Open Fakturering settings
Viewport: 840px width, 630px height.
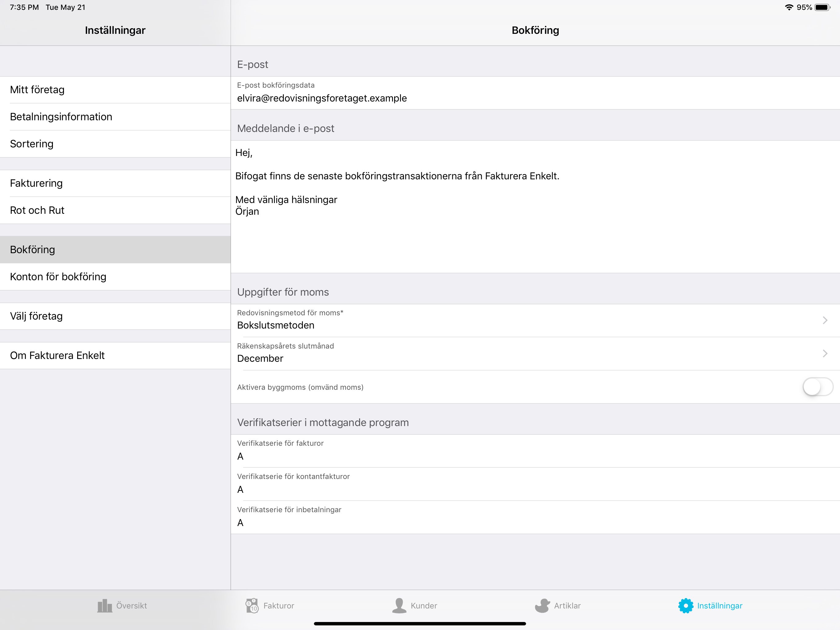point(115,183)
